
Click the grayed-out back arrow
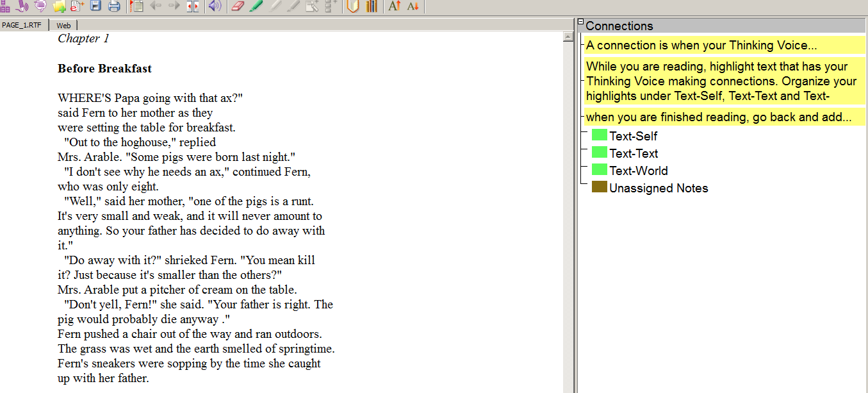tap(155, 6)
